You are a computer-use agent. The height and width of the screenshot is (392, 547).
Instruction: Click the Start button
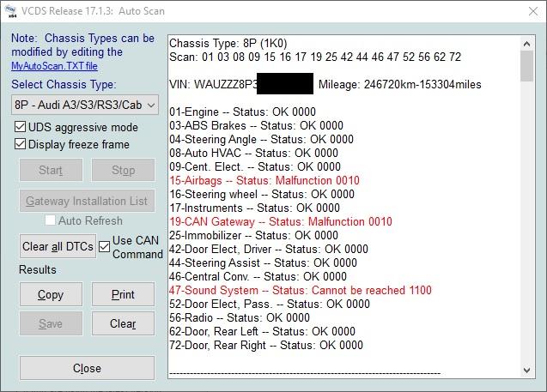click(x=51, y=170)
